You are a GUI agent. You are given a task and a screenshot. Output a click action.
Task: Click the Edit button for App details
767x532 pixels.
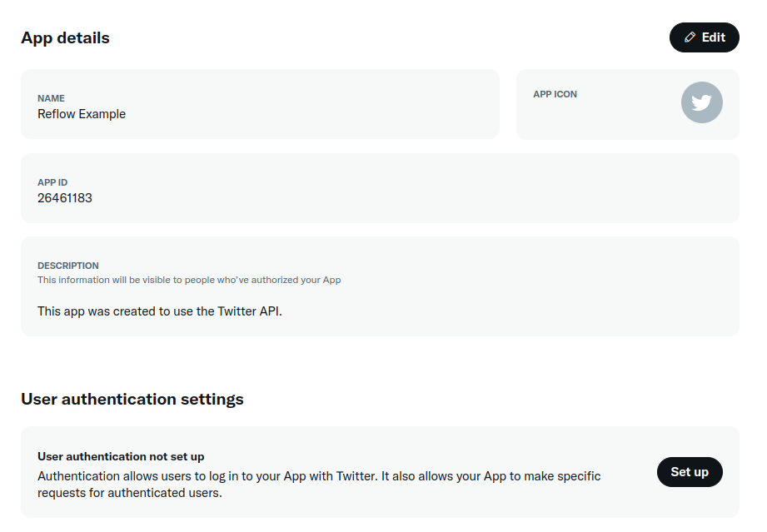[704, 37]
